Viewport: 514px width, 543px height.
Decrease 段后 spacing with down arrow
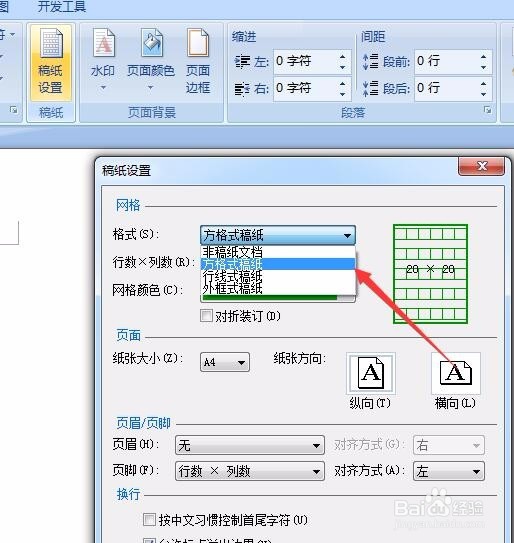(x=484, y=94)
